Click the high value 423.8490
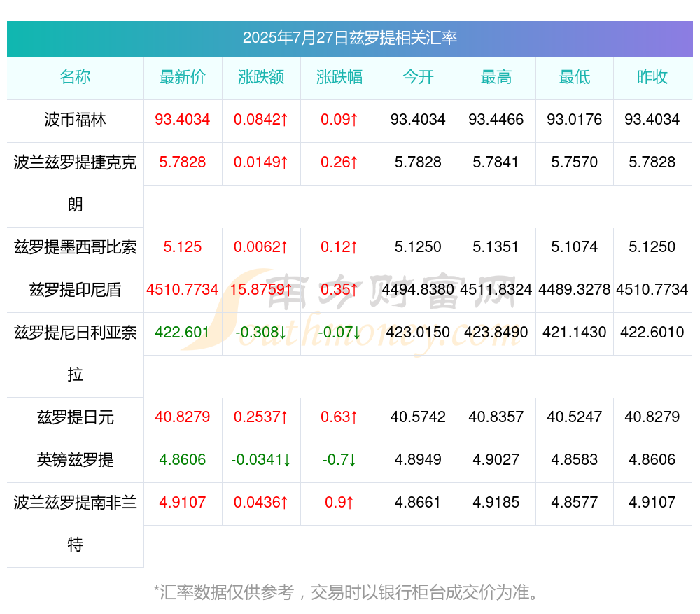The height and width of the screenshot is (614, 700). pyautogui.click(x=496, y=333)
